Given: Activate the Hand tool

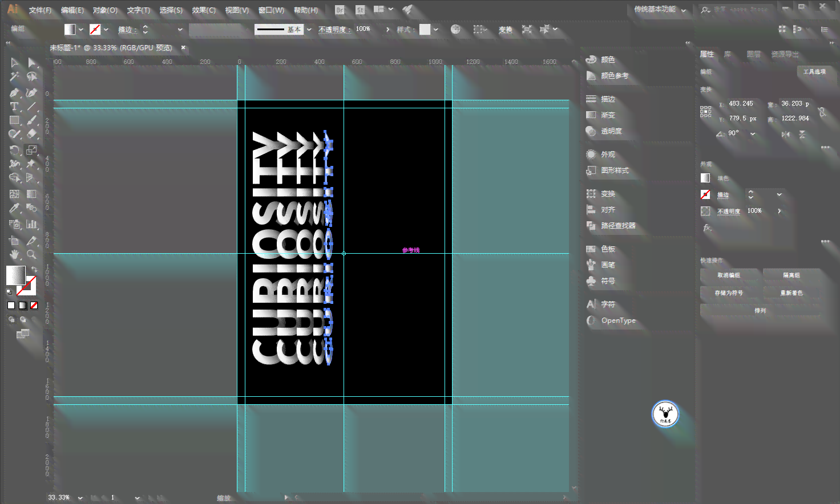Looking at the screenshot, I should 14,254.
